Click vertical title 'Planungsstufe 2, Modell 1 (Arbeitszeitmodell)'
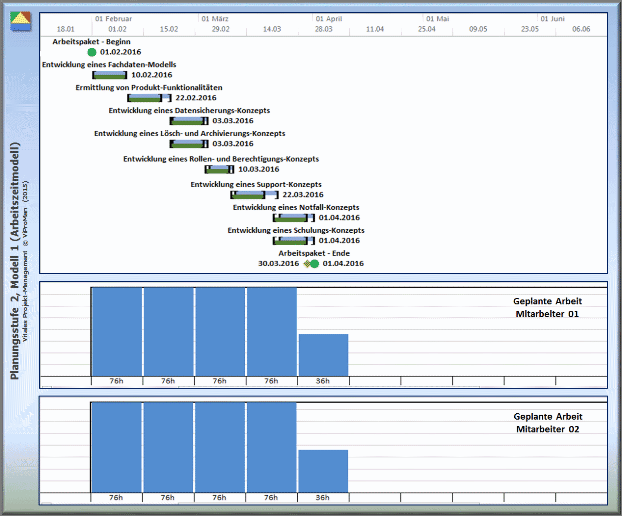 tap(15, 261)
